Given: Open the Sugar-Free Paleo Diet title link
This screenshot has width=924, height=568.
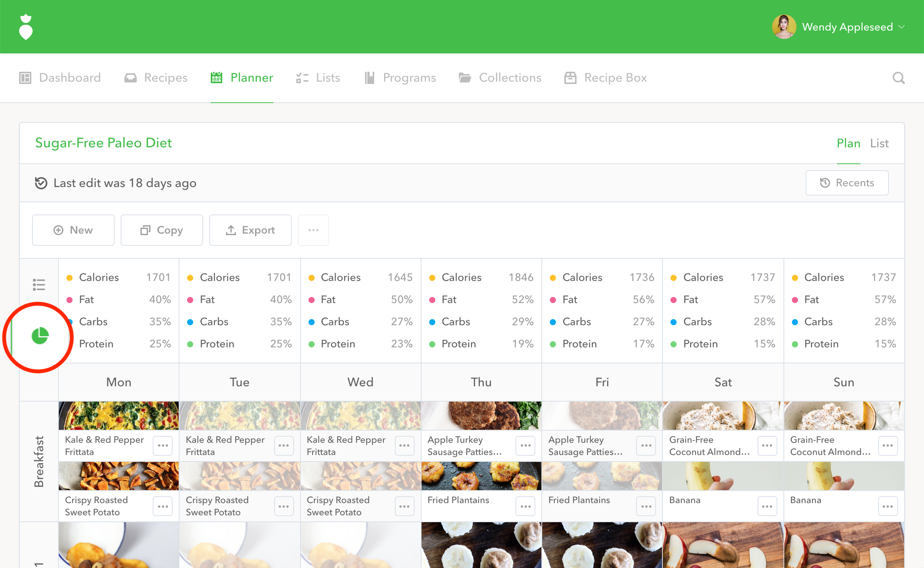Looking at the screenshot, I should (103, 143).
